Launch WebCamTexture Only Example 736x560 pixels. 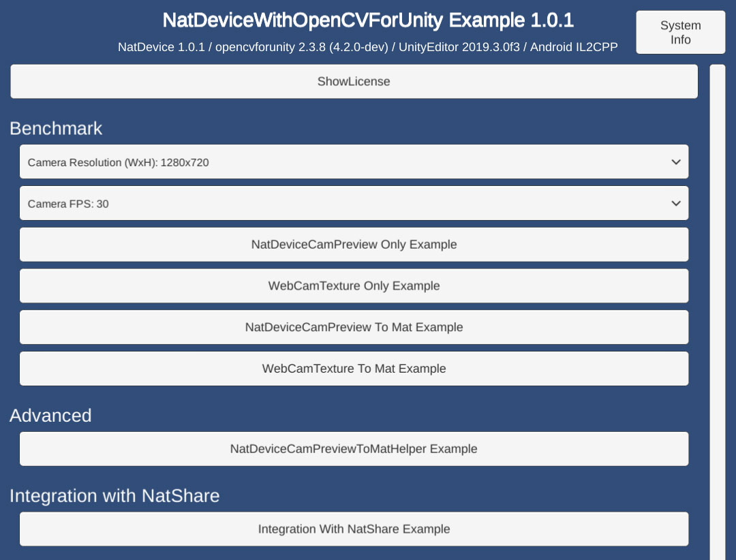point(354,286)
